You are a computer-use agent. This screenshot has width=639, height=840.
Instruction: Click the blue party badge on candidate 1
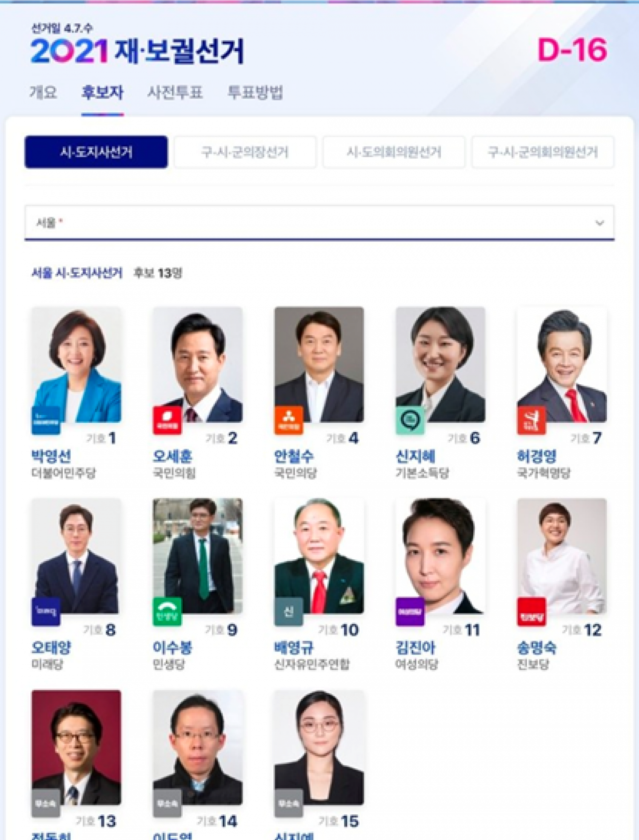pyautogui.click(x=46, y=420)
